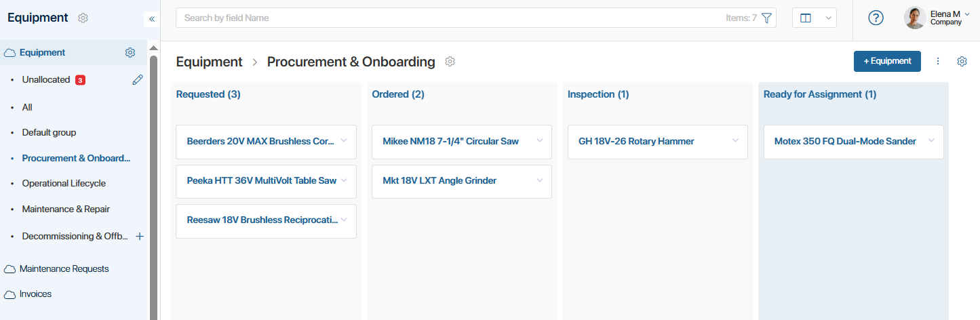Open the help question mark icon
The image size is (980, 320).
tap(876, 18)
